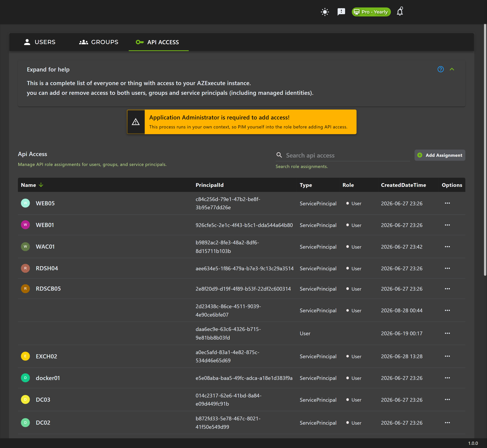Switch to the Users tab
Screen dimensions: 487x448
(x=40, y=42)
